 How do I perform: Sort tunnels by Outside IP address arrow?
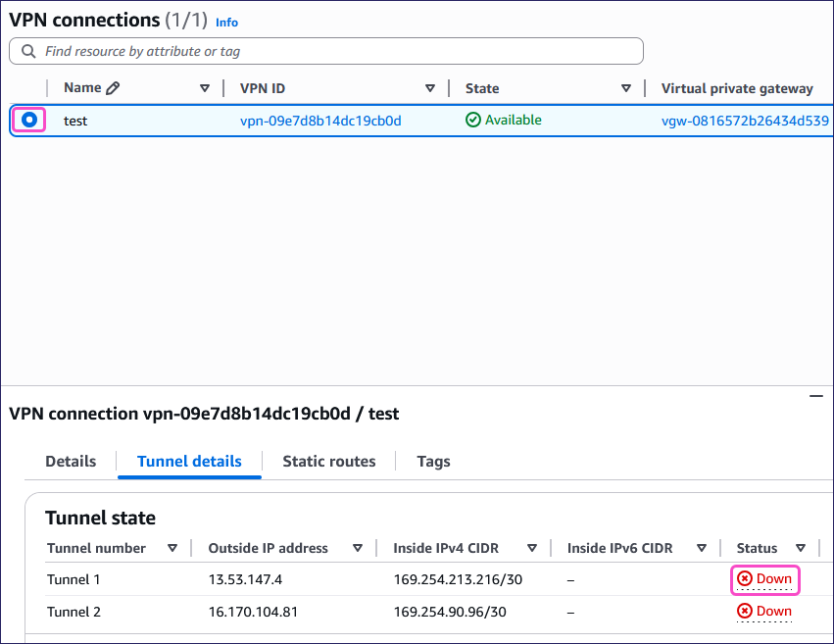click(357, 548)
